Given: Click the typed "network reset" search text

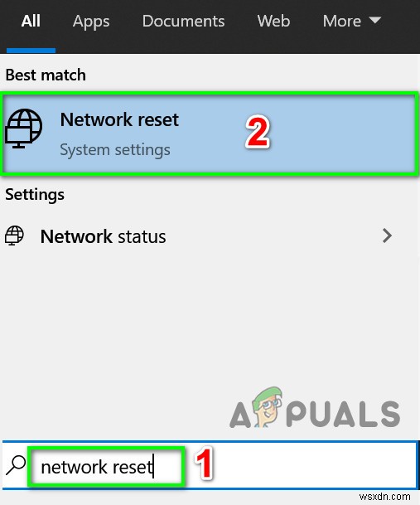Looking at the screenshot, I should [97, 467].
